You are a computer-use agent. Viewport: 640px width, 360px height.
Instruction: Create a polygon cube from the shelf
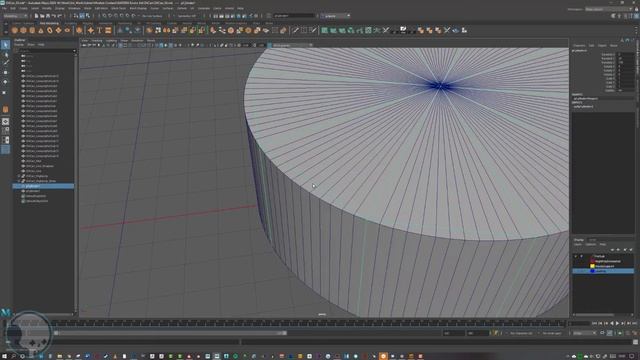tap(24, 31)
